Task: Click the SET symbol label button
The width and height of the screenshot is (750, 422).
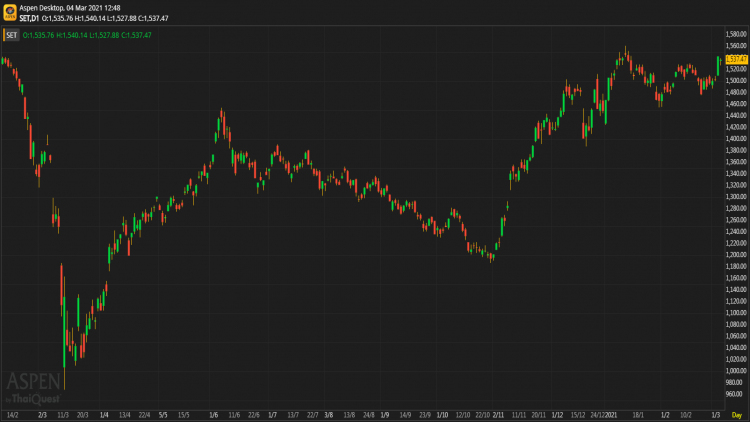Action: coord(11,35)
